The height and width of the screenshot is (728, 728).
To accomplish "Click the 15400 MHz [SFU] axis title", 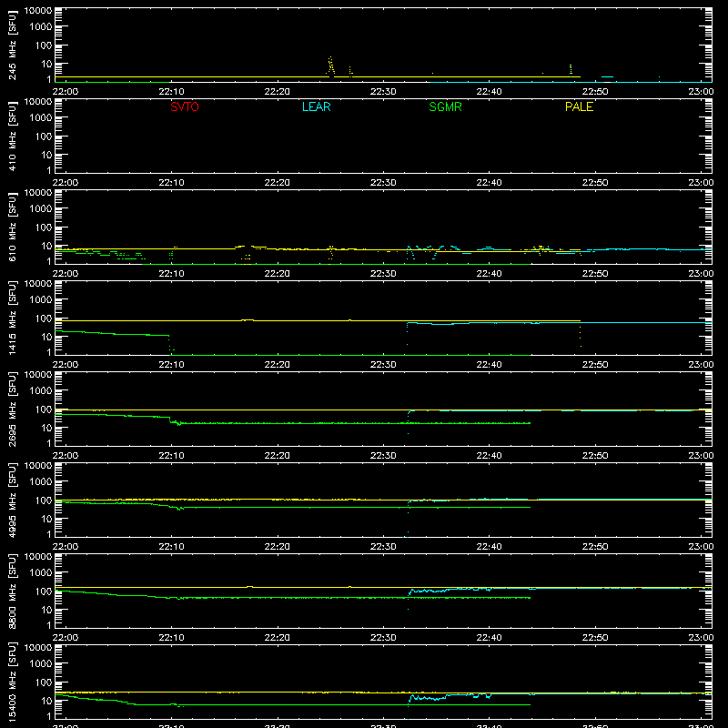I will (12, 682).
